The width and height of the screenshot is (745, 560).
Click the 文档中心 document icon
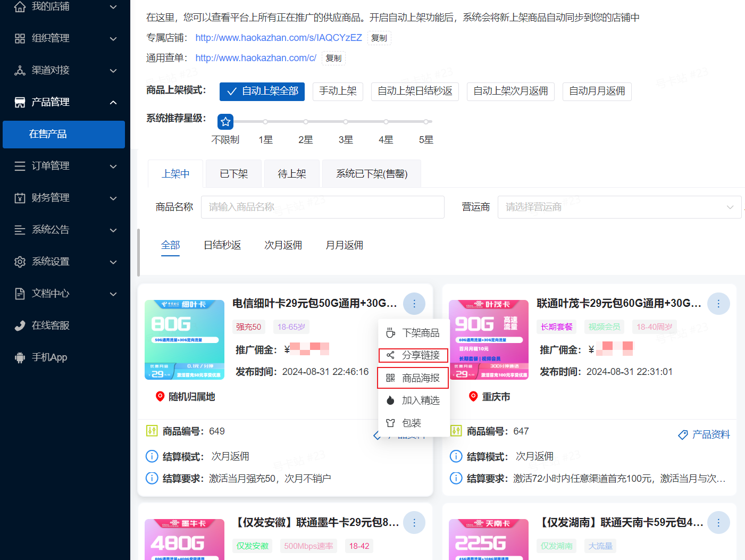(x=20, y=294)
